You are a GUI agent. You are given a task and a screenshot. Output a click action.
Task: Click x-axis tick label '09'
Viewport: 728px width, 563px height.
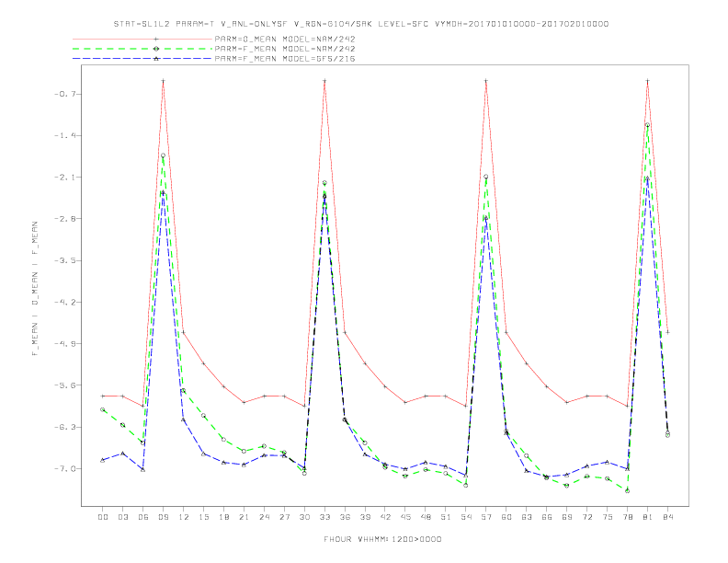coord(163,517)
